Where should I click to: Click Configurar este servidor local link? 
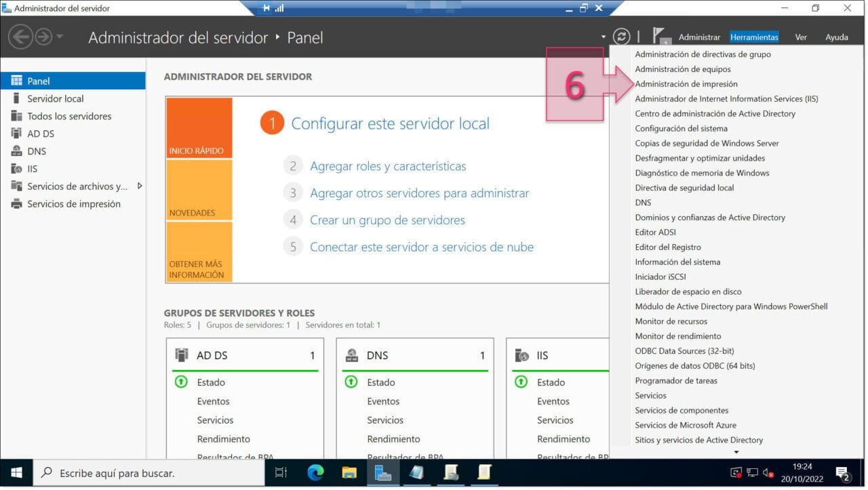(x=390, y=123)
